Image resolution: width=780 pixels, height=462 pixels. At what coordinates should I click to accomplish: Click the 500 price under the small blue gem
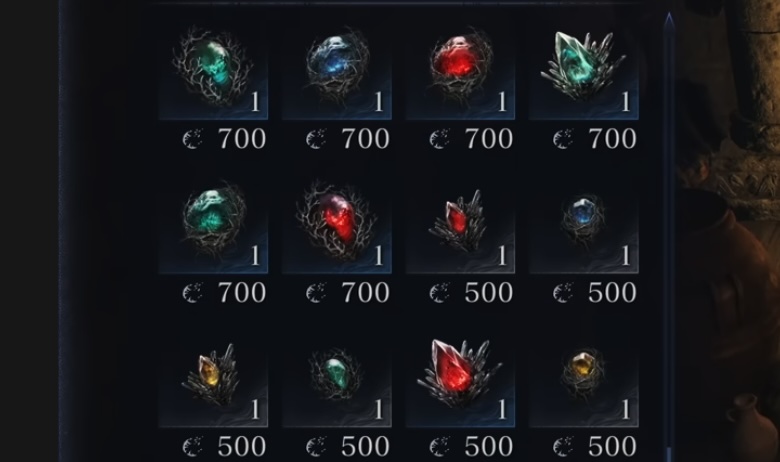[x=612, y=292]
